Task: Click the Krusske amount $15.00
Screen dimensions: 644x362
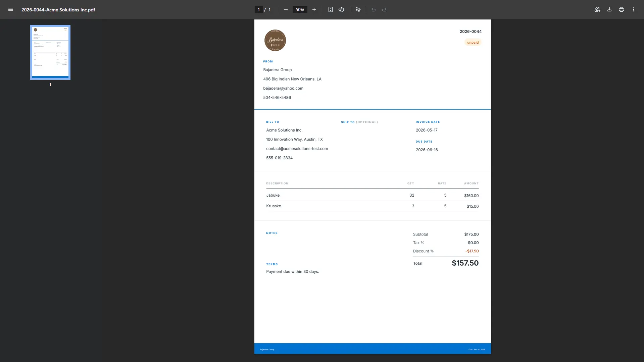Action: [x=473, y=206]
